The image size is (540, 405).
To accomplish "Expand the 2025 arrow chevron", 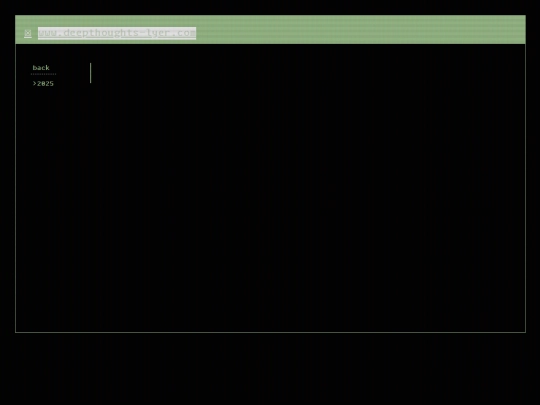I will tap(34, 83).
